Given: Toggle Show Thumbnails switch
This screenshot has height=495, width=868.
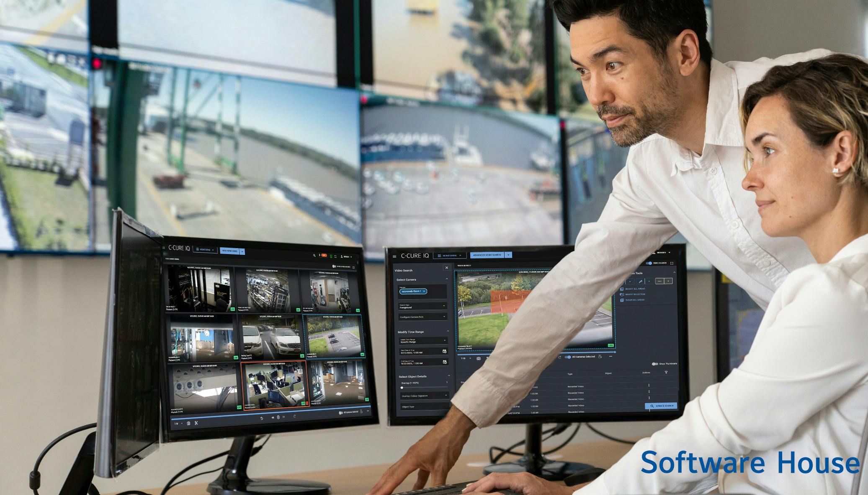Looking at the screenshot, I should pos(655,364).
